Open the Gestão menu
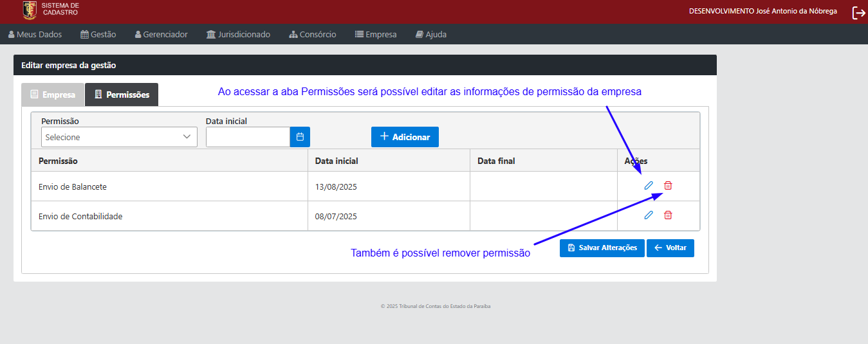 (x=98, y=34)
